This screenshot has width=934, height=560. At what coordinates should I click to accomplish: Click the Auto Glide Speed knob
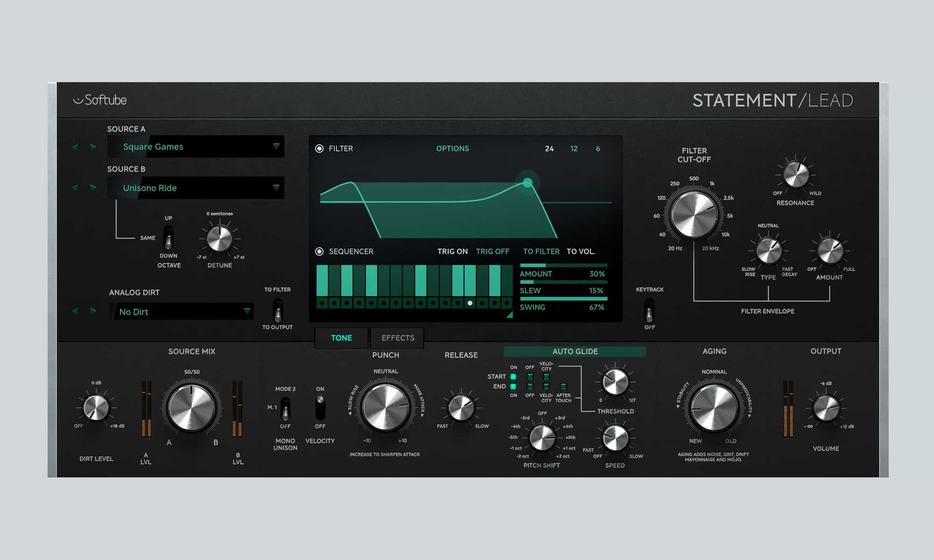click(615, 438)
